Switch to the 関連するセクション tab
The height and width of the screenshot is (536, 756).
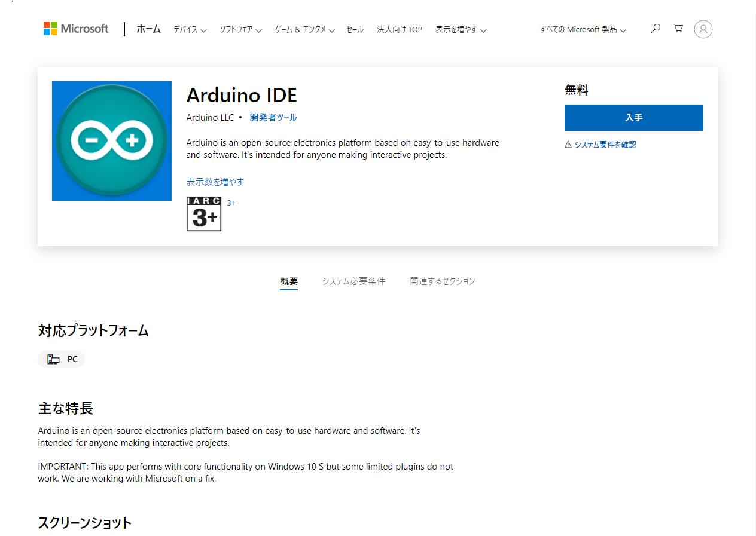click(443, 281)
